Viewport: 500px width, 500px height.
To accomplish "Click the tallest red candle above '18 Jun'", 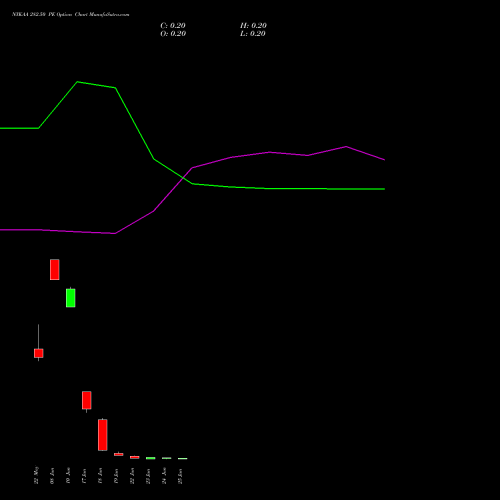I will click(103, 435).
